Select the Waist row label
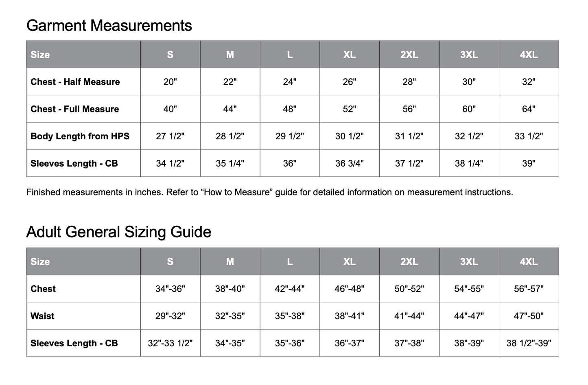The image size is (588, 385). click(x=42, y=316)
